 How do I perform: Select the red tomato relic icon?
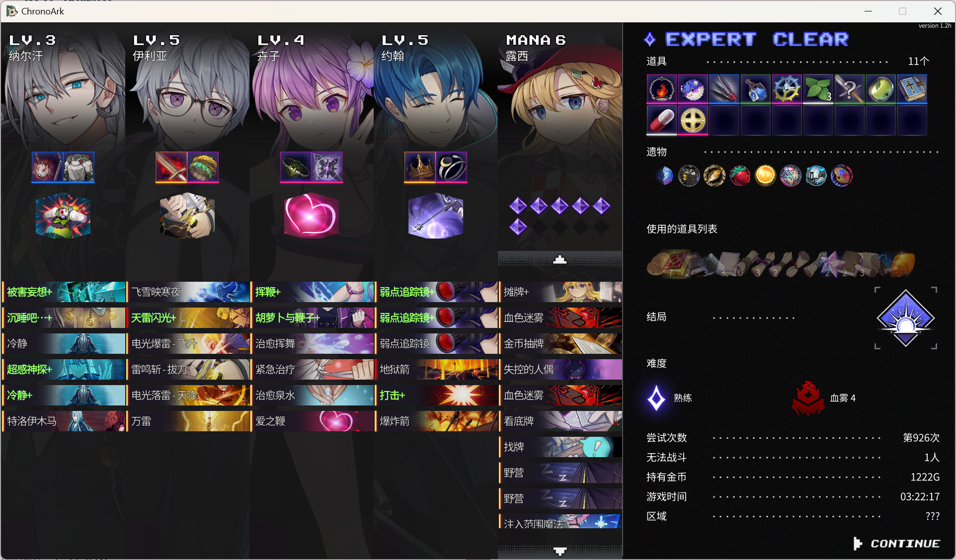(x=740, y=175)
